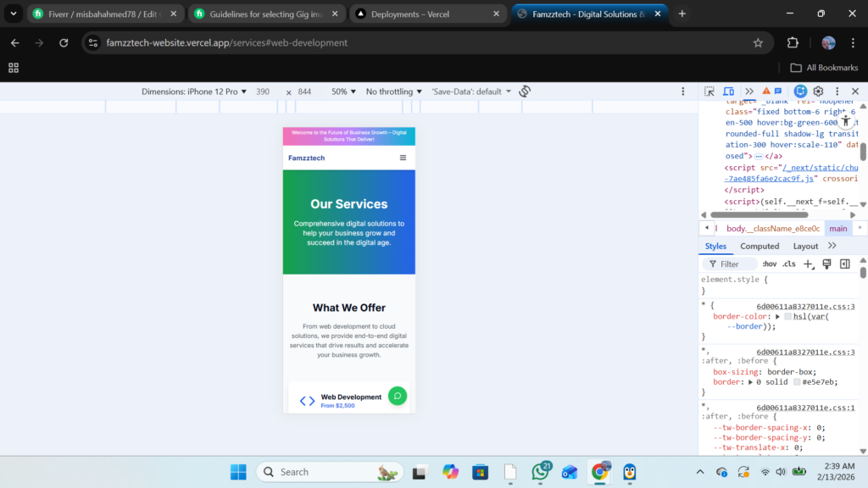
Task: Select the Web Development service card title
Action: click(351, 396)
